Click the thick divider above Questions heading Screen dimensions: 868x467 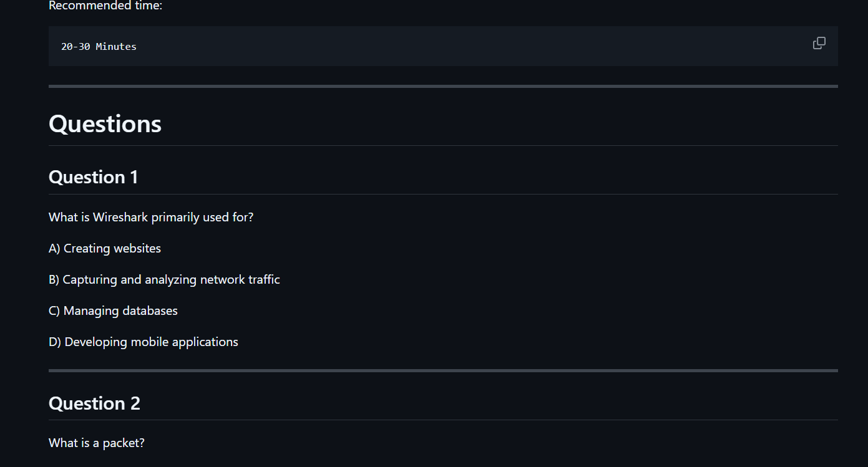click(443, 86)
